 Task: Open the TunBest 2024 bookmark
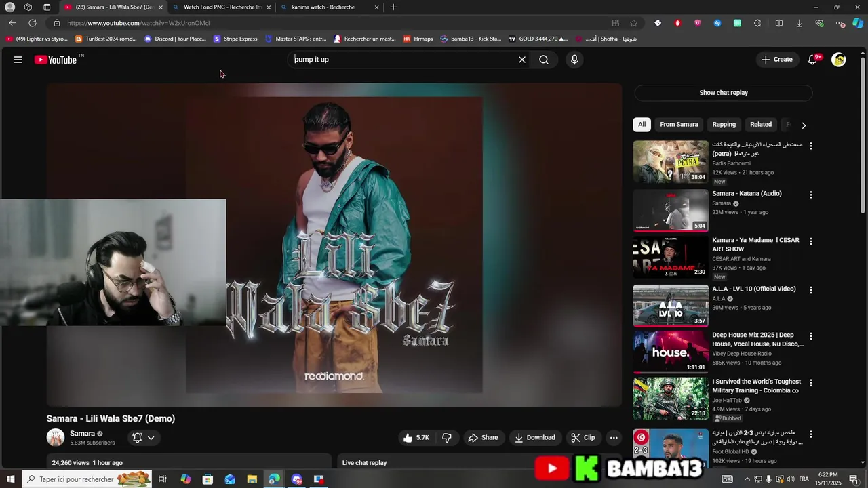[x=106, y=39]
